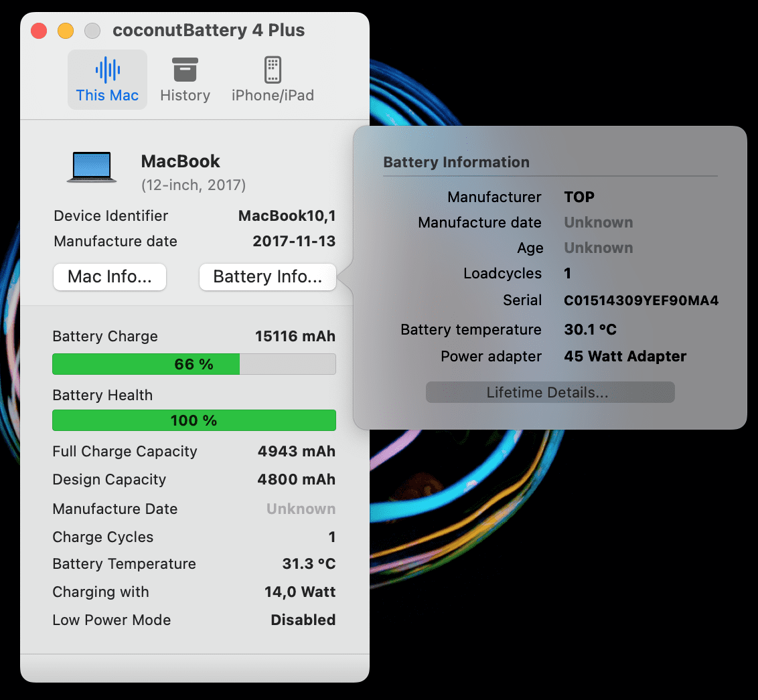Image resolution: width=758 pixels, height=700 pixels.
Task: Click the 2017-11-13 manufacture date value
Action: 294,241
